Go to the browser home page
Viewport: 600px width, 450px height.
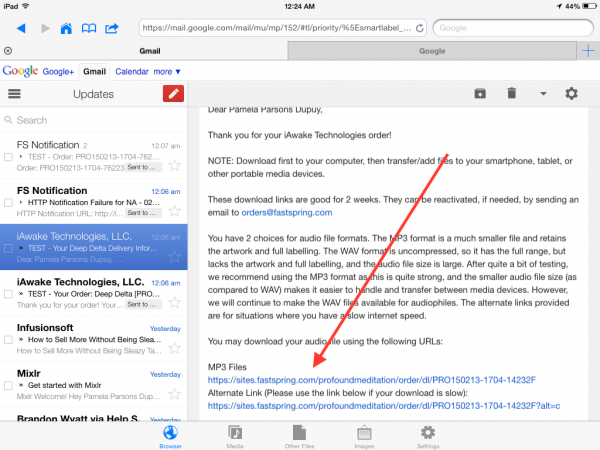point(66,28)
